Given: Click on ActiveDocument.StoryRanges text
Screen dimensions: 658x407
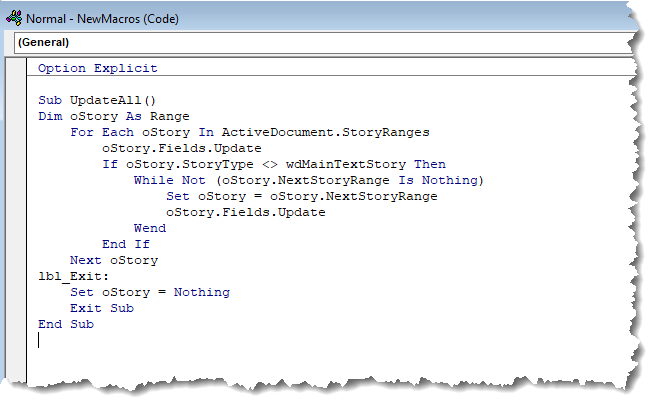Looking at the screenshot, I should click(326, 133).
